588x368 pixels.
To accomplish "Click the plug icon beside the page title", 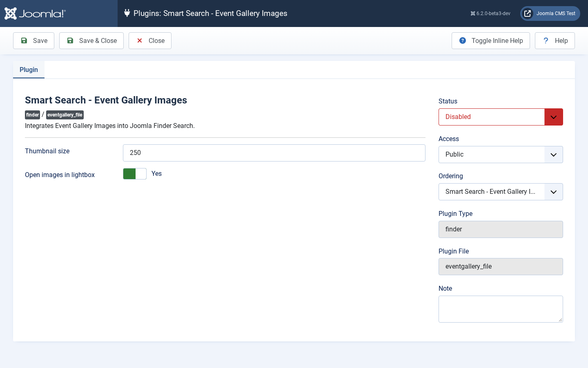I will [127, 13].
